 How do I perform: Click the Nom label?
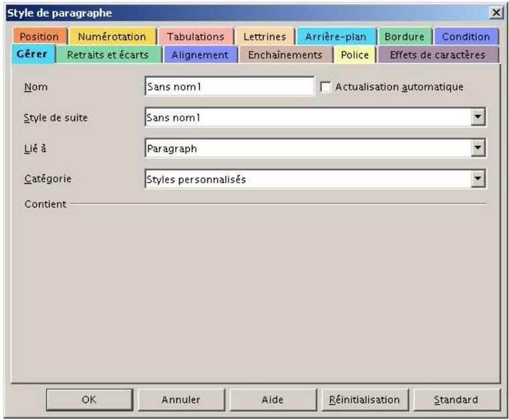click(x=36, y=87)
